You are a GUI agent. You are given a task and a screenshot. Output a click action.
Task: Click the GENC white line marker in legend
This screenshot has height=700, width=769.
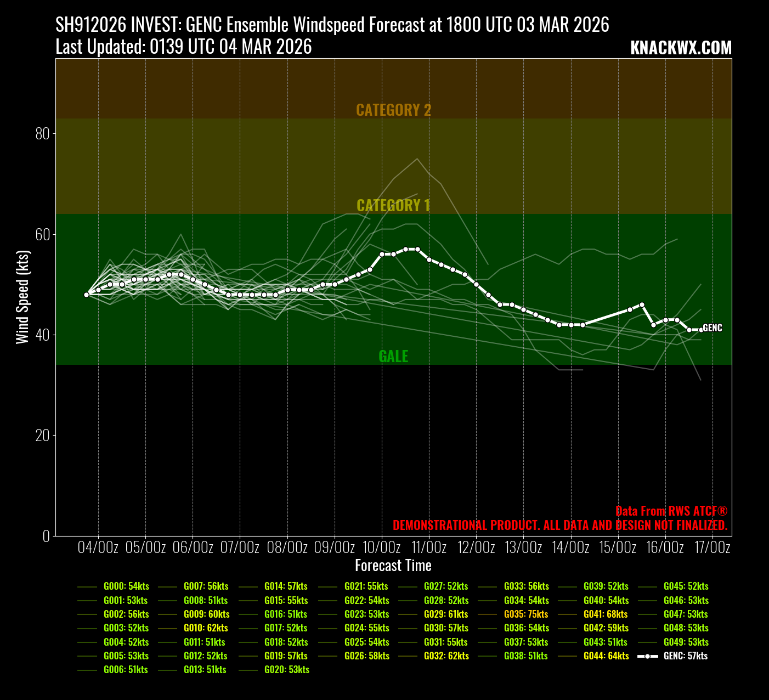tap(647, 656)
